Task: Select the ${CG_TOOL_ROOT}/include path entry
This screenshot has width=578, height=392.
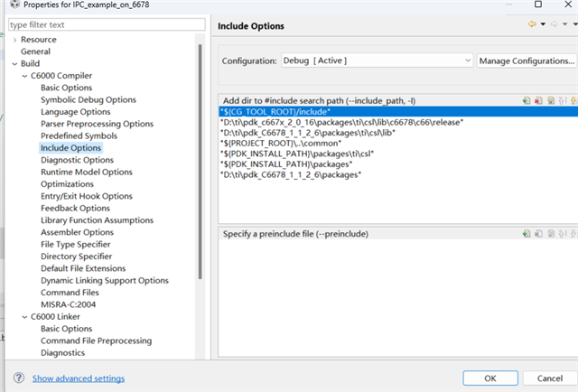Action: [398, 111]
